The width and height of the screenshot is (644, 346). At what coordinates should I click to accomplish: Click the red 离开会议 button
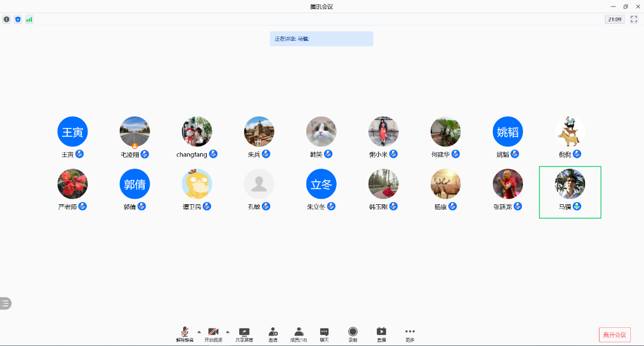(614, 334)
